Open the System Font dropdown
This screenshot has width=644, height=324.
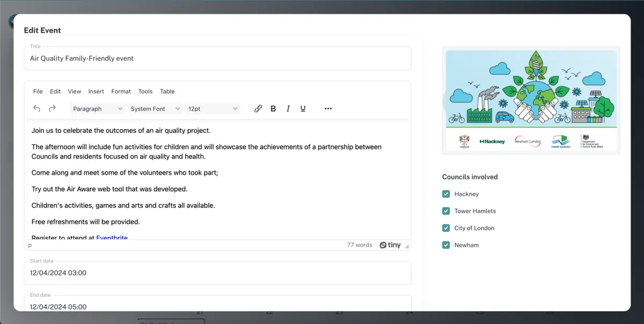click(x=155, y=108)
